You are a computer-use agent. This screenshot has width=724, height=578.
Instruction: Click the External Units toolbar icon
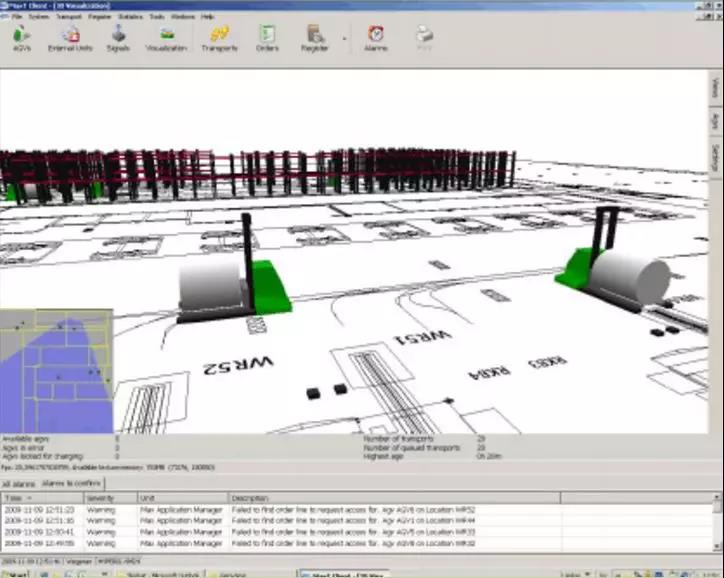tap(70, 39)
